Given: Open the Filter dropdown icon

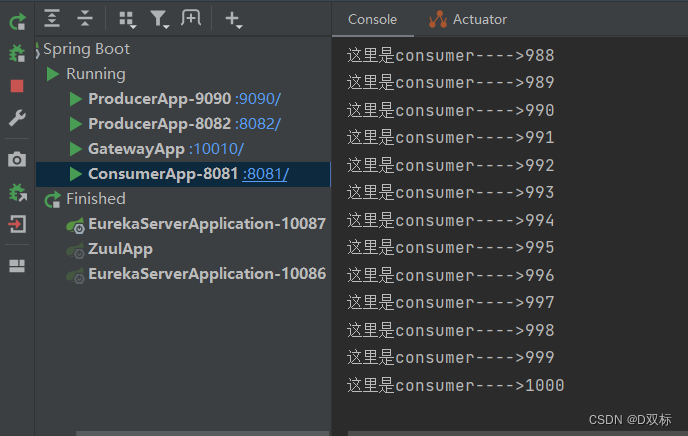Looking at the screenshot, I should click(x=159, y=19).
